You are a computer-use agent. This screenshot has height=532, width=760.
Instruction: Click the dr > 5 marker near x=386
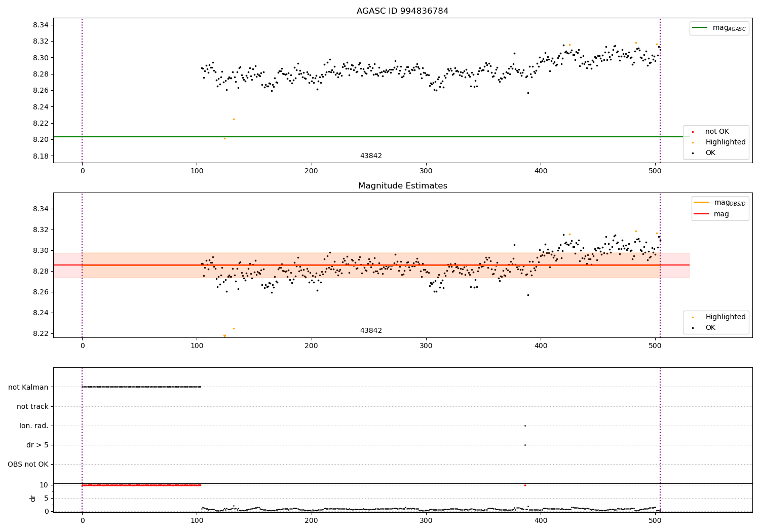[x=525, y=445]
